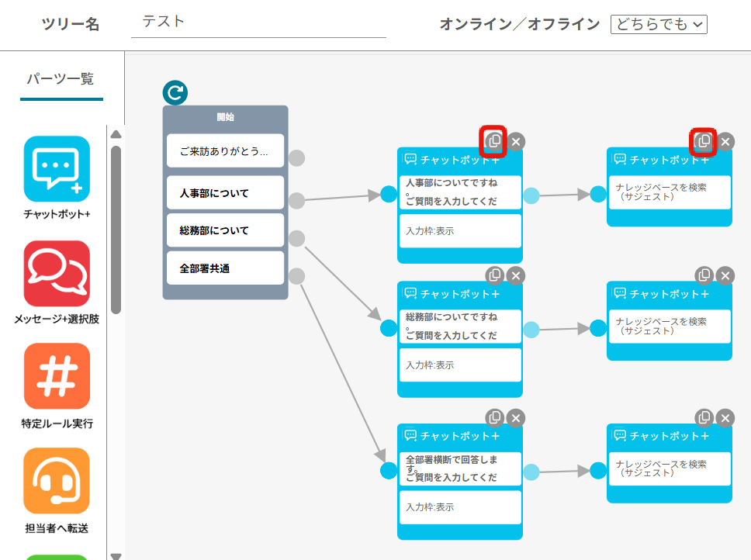Screen dimensions: 751x560
Task: Click the input port of 人事部についてですね node
Action: [x=389, y=195]
